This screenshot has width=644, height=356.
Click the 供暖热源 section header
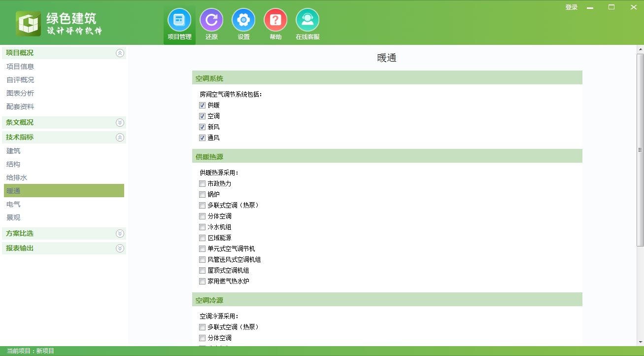click(387, 156)
